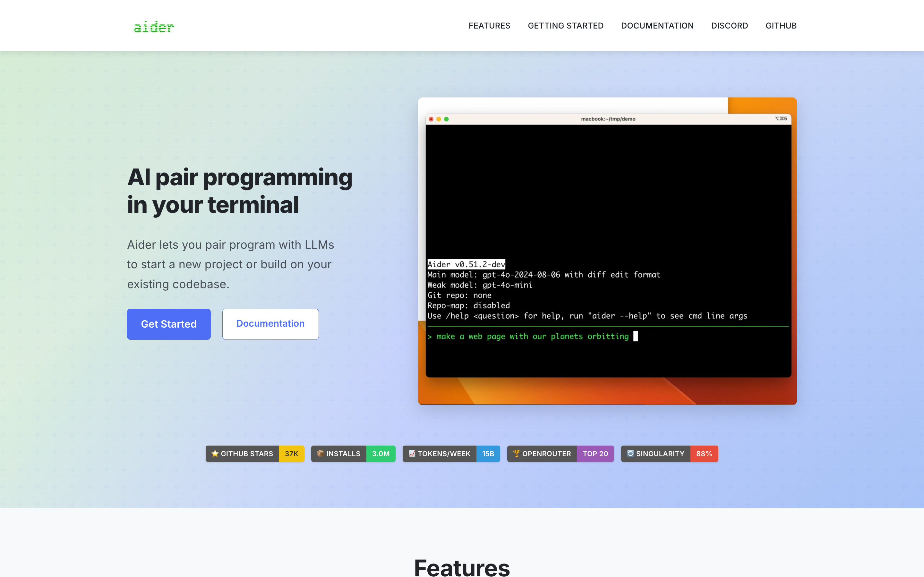Open the Discord nav link

[x=729, y=26]
